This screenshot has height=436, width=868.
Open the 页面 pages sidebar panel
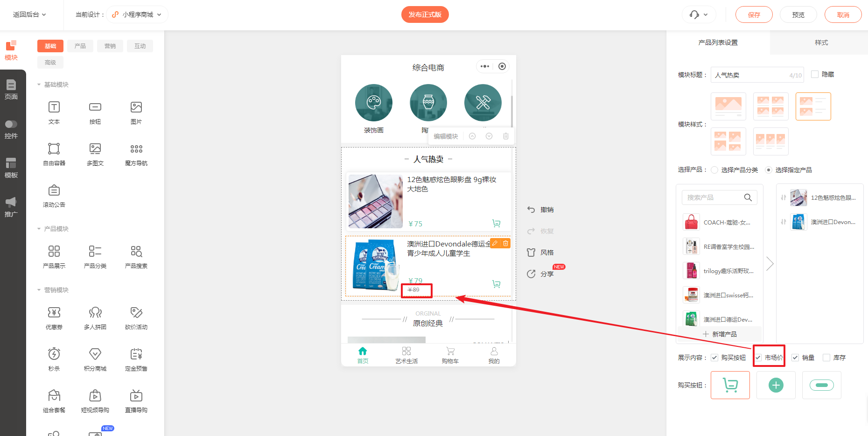pyautogui.click(x=11, y=90)
